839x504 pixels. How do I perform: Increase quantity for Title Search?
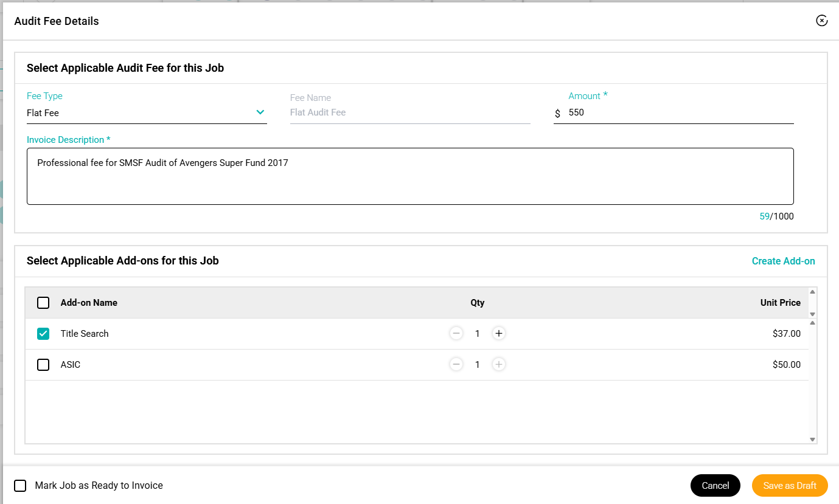click(499, 333)
